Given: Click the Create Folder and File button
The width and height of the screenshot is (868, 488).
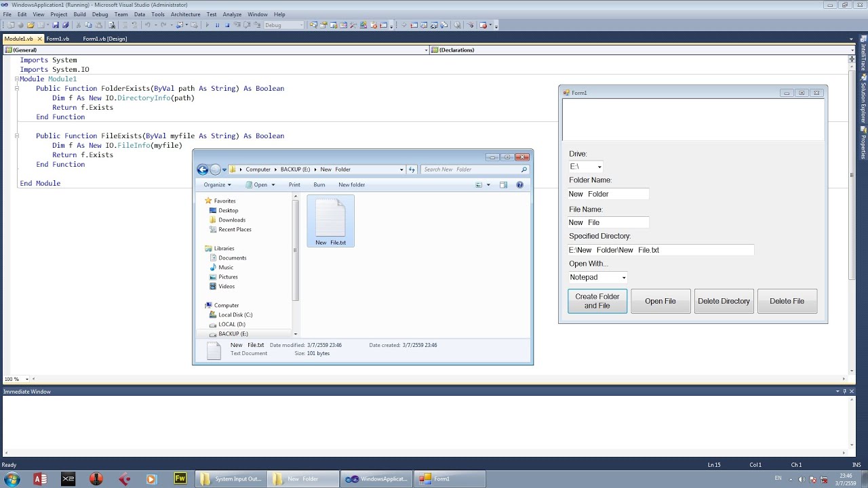Looking at the screenshot, I should (x=597, y=301).
